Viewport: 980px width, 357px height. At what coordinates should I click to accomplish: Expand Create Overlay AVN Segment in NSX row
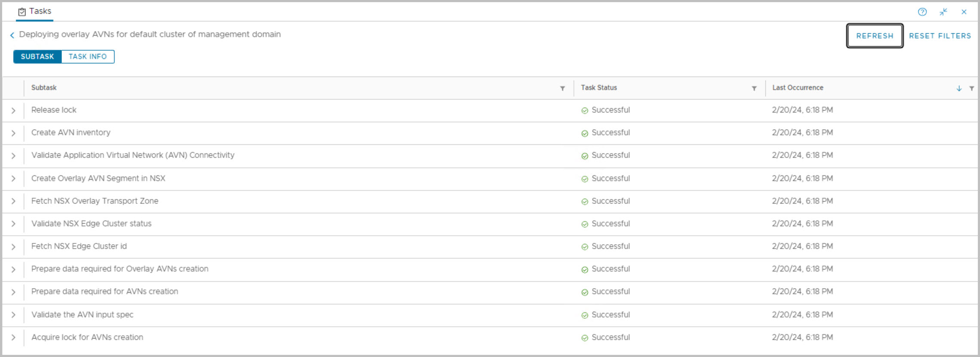click(x=13, y=179)
